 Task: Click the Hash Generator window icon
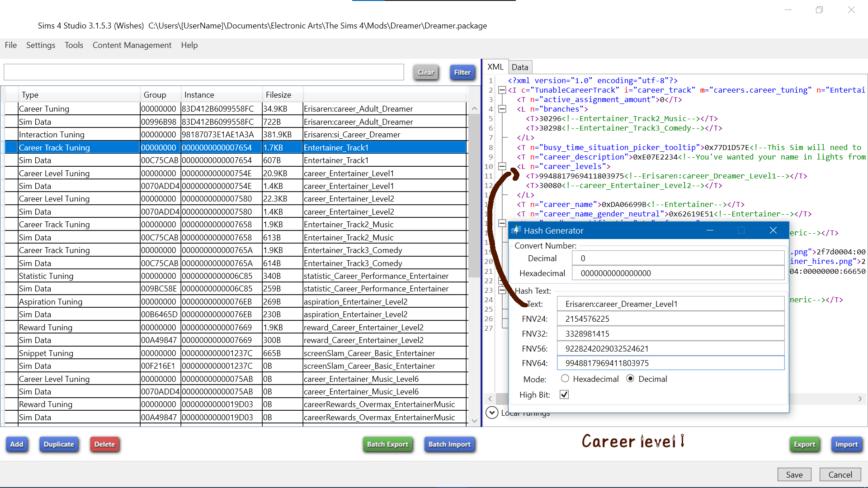516,230
